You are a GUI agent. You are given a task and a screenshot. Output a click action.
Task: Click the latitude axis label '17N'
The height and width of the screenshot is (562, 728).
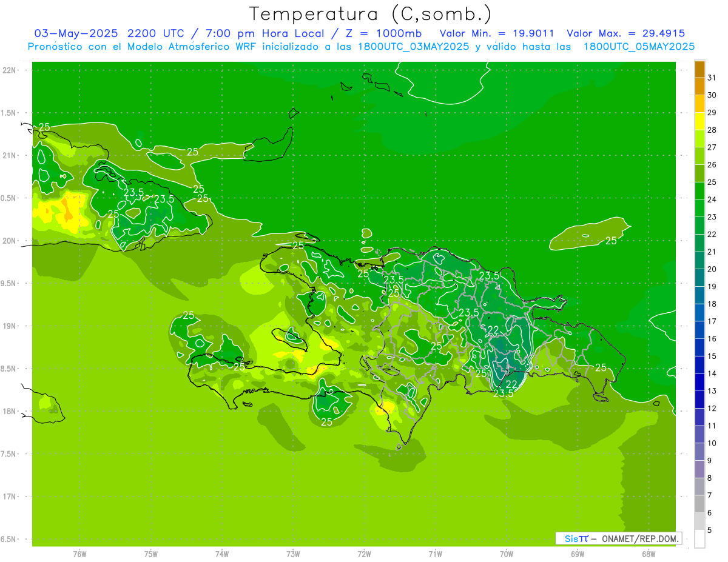coord(10,497)
